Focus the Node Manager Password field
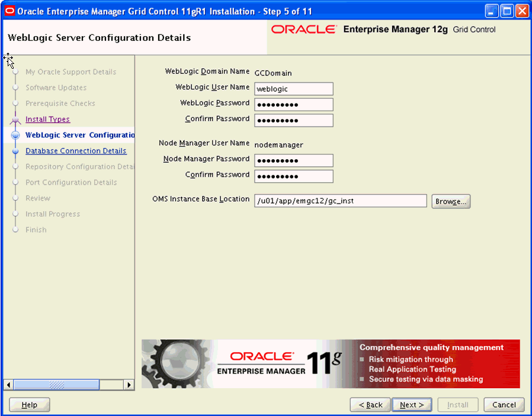Viewport: 532px width, 416px height. click(x=294, y=160)
